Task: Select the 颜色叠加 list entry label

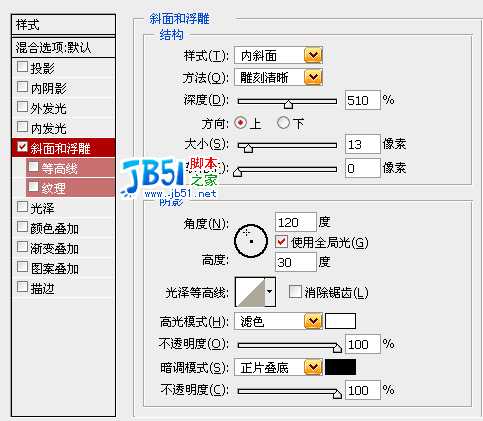Action: coord(54,229)
